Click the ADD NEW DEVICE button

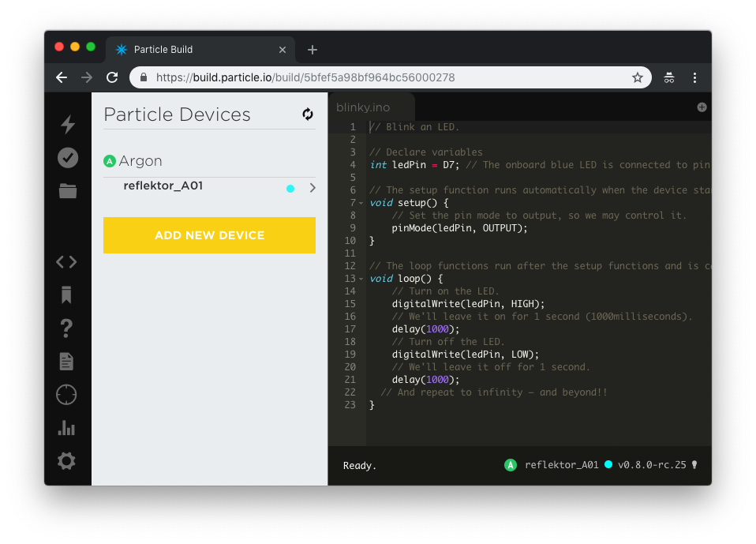(209, 235)
